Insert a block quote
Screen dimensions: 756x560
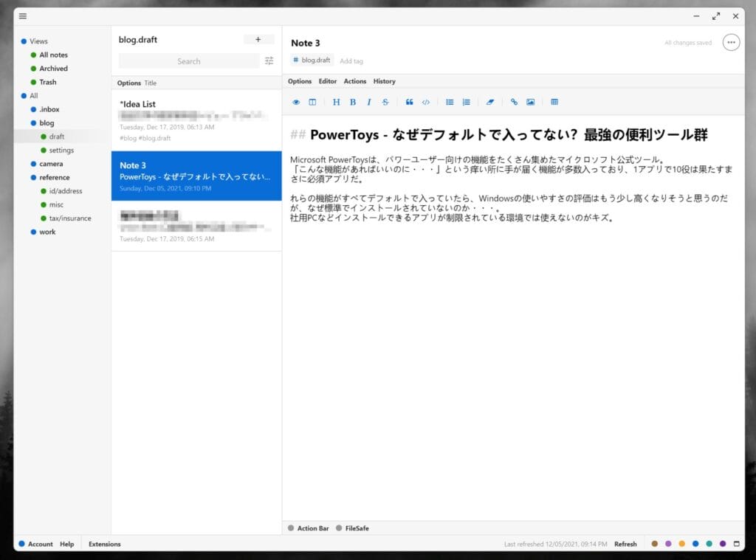(409, 102)
